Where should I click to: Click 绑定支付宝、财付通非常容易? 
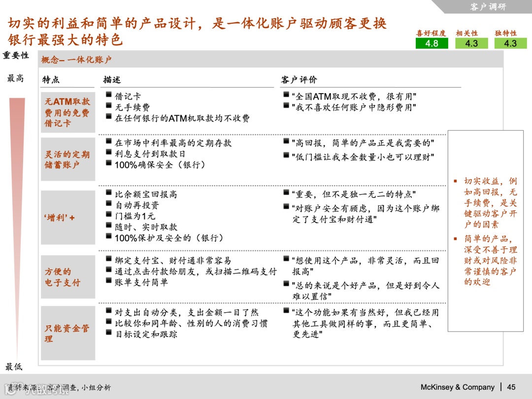[x=173, y=261]
